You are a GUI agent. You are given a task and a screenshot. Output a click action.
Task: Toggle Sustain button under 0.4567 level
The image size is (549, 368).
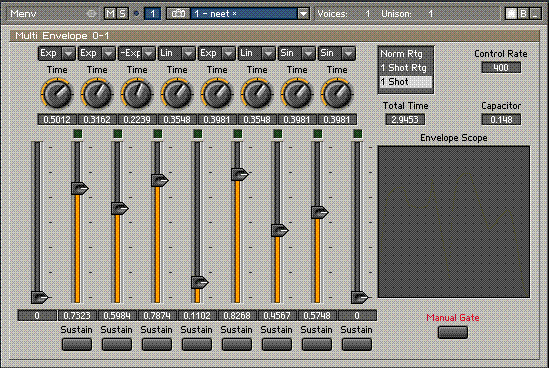coord(276,344)
